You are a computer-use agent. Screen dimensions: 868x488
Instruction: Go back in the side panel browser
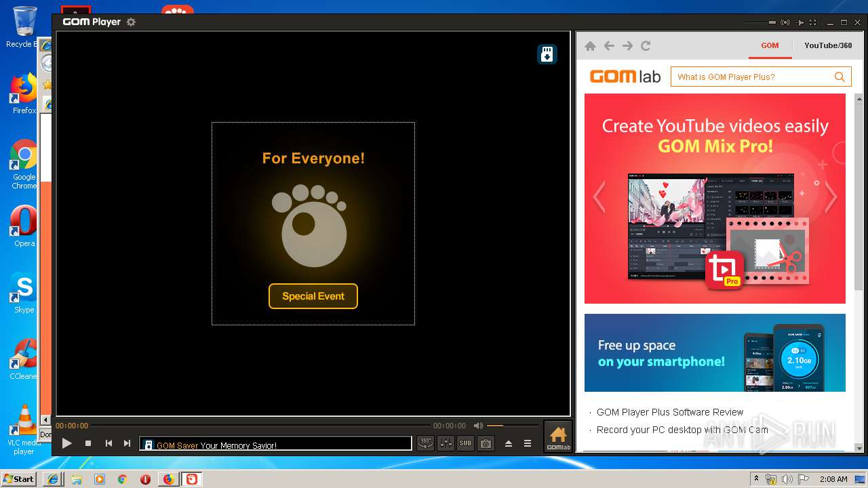609,46
